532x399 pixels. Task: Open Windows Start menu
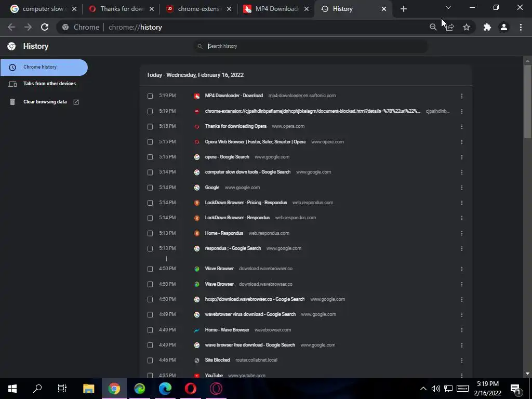(12, 389)
